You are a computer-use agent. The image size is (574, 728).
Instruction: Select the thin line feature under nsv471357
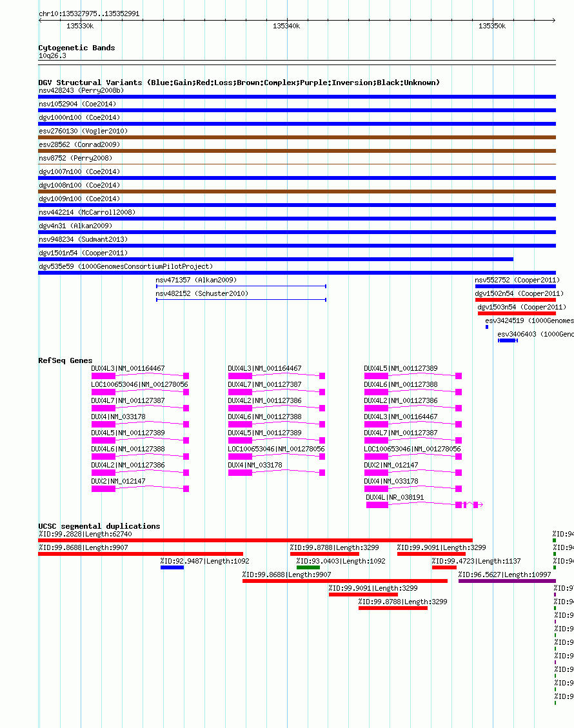pos(241,286)
